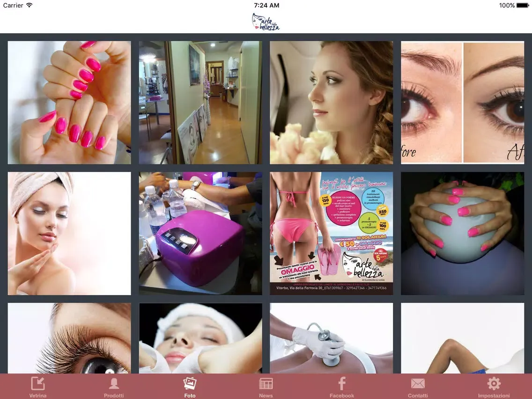Open the Vetrina tab

[37, 386]
